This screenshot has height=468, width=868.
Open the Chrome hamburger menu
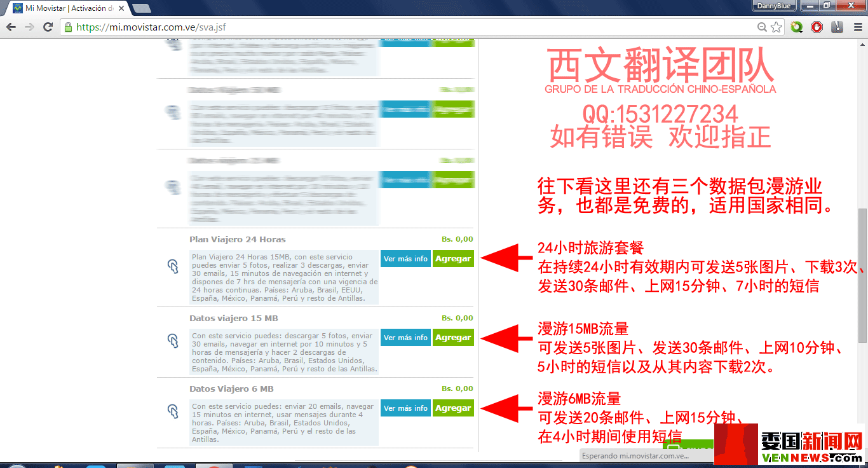pyautogui.click(x=857, y=27)
